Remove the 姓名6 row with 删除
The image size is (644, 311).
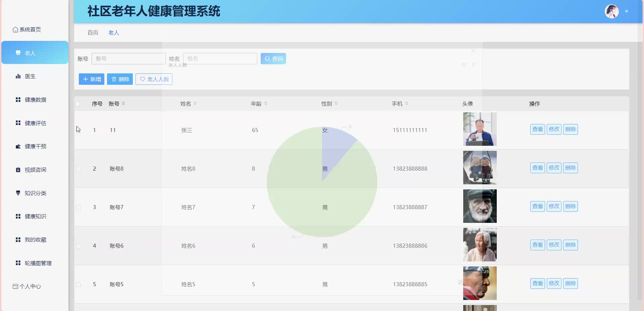(571, 245)
